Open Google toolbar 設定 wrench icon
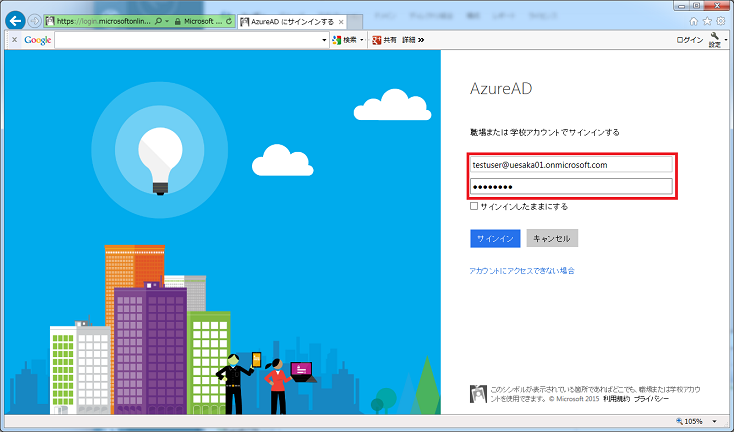This screenshot has height=432, width=734. point(715,40)
